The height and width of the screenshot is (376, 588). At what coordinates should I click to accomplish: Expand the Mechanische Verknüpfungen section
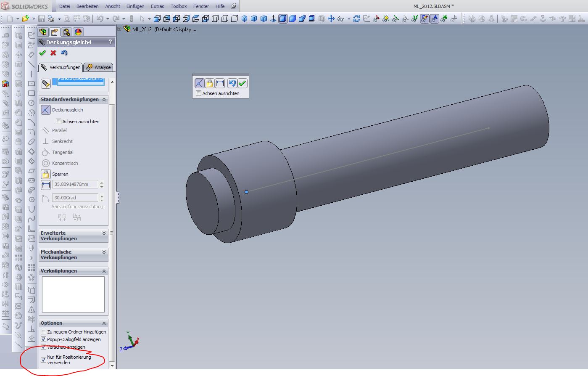[x=104, y=252]
